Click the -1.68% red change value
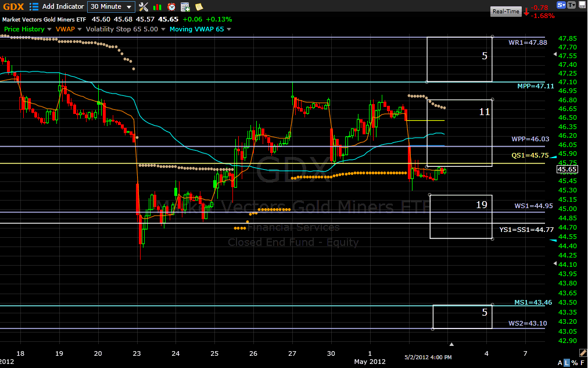The image size is (588, 368). [x=542, y=16]
